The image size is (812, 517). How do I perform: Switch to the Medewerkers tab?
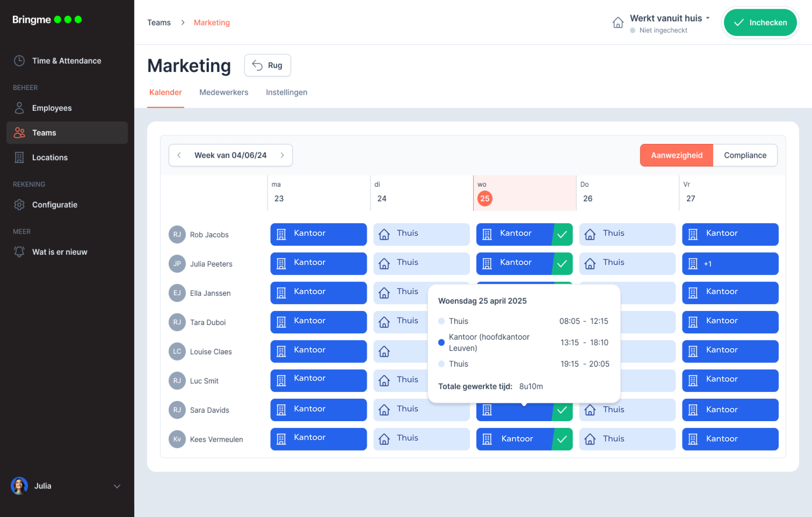(224, 92)
